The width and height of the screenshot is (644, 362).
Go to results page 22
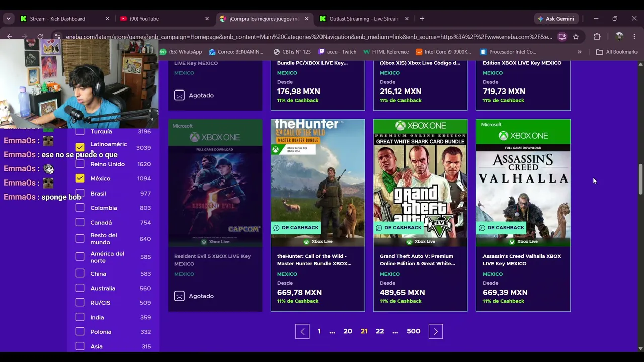pyautogui.click(x=380, y=331)
